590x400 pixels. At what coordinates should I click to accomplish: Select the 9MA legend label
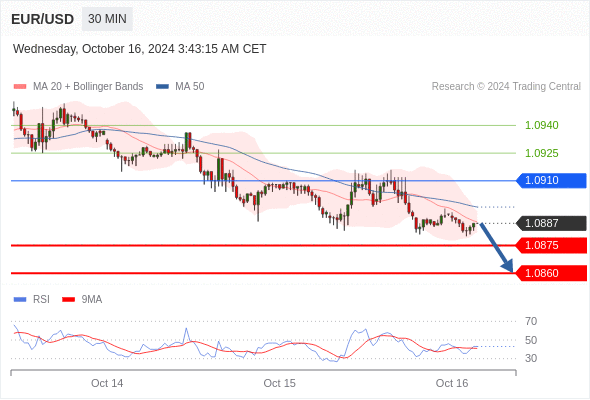92,300
